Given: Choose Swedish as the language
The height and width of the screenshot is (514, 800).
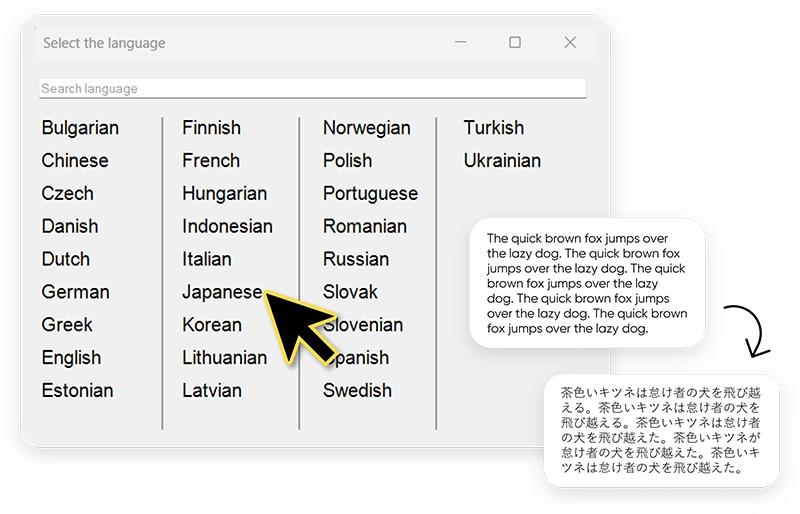Looking at the screenshot, I should pos(357,391).
